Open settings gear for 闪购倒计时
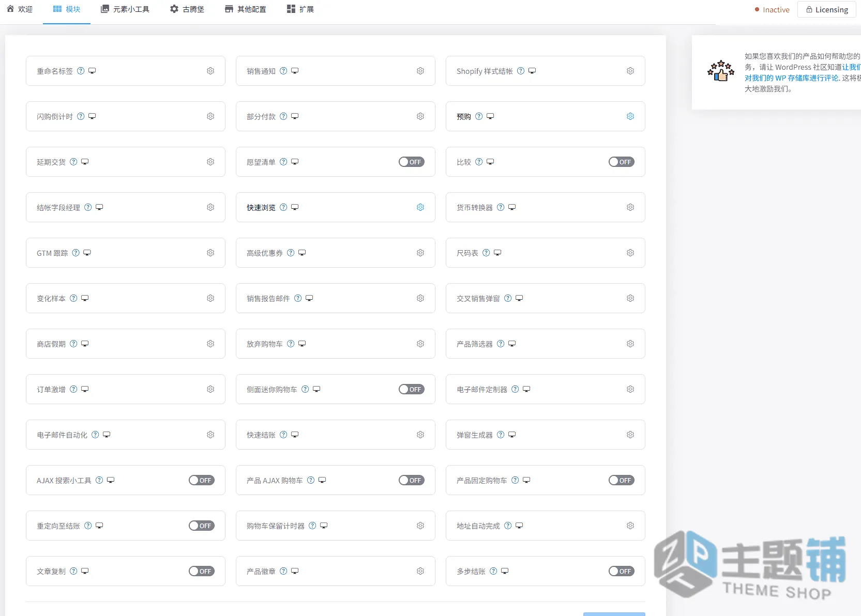The height and width of the screenshot is (616, 861). 210,116
